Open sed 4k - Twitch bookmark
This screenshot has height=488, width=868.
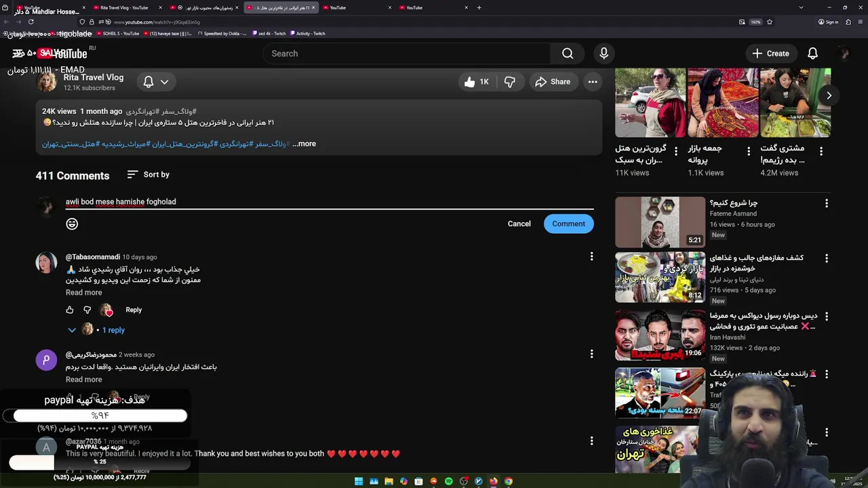[269, 33]
